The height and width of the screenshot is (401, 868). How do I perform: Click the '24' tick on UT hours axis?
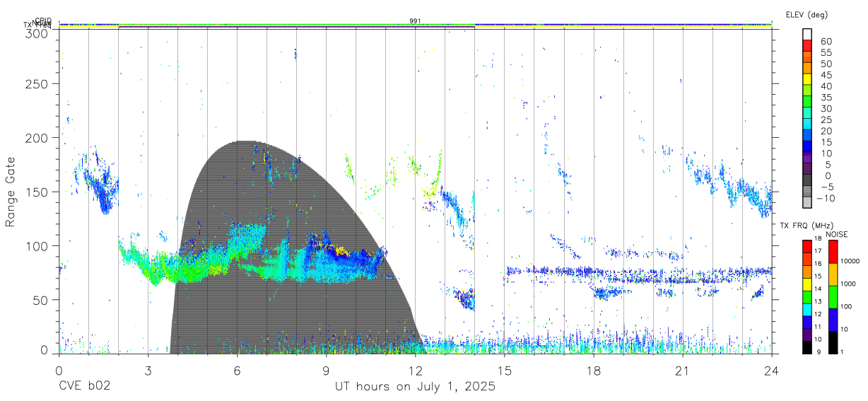click(772, 370)
